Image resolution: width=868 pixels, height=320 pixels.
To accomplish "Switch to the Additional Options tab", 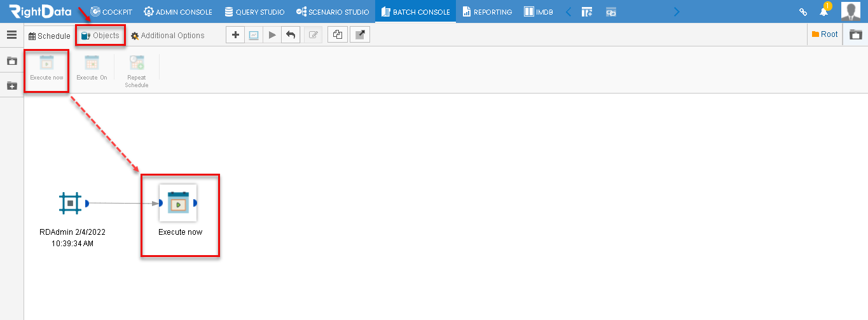I will point(168,36).
